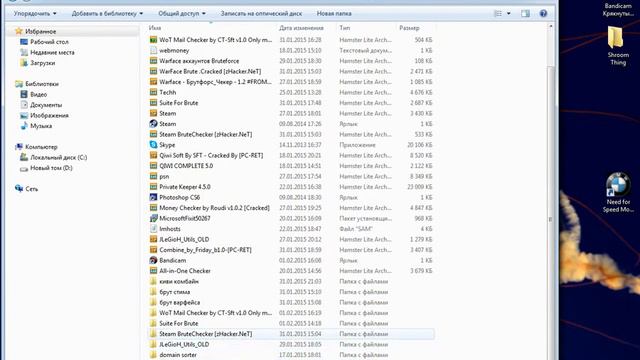The image size is (640, 360).
Task: Select the Photoshop CS6 shortcut icon
Action: [x=153, y=197]
